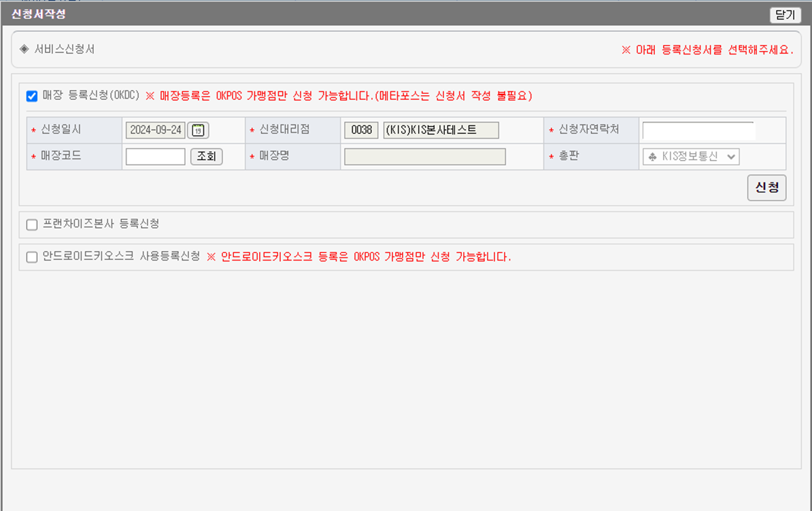Open the calendar date picker icon
Image resolution: width=812 pixels, height=511 pixels.
(x=199, y=131)
